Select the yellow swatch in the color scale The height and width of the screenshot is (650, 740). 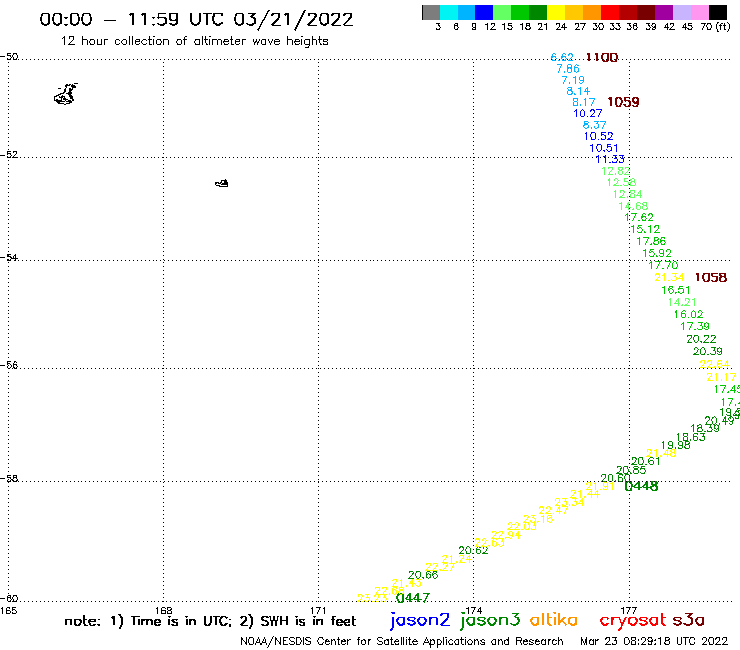coord(556,12)
